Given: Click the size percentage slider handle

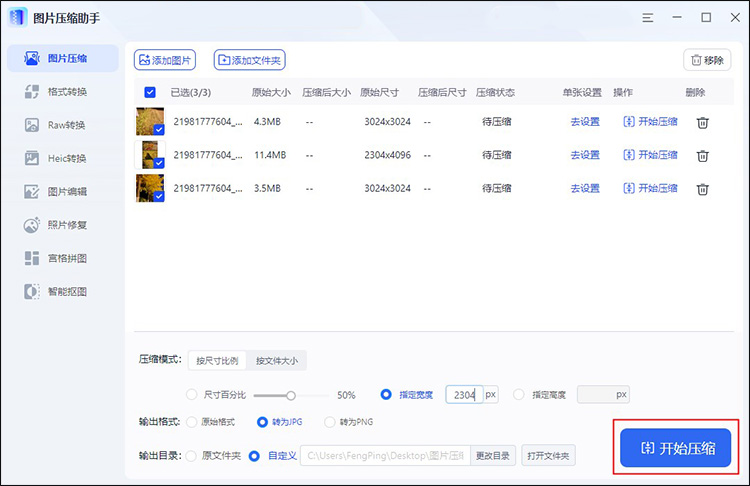Looking at the screenshot, I should coord(291,395).
